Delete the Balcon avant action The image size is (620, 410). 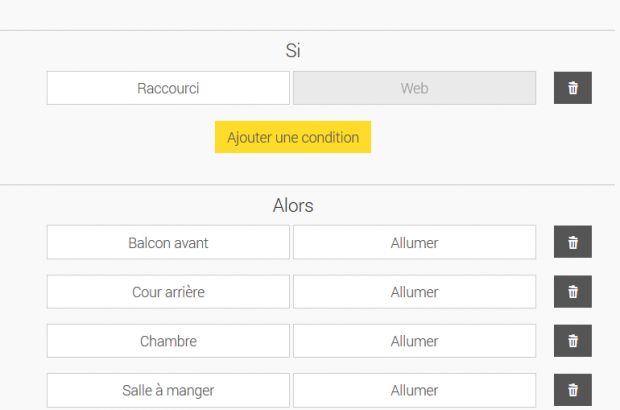[573, 242]
